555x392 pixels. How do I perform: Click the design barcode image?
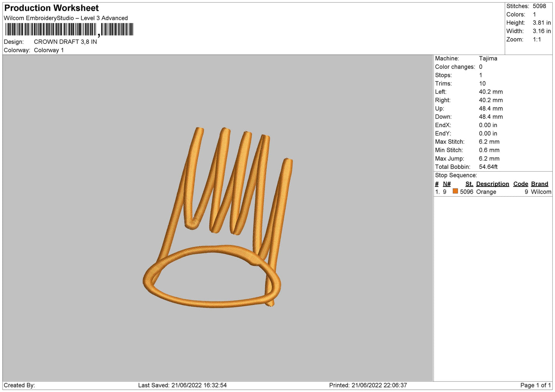(69, 30)
